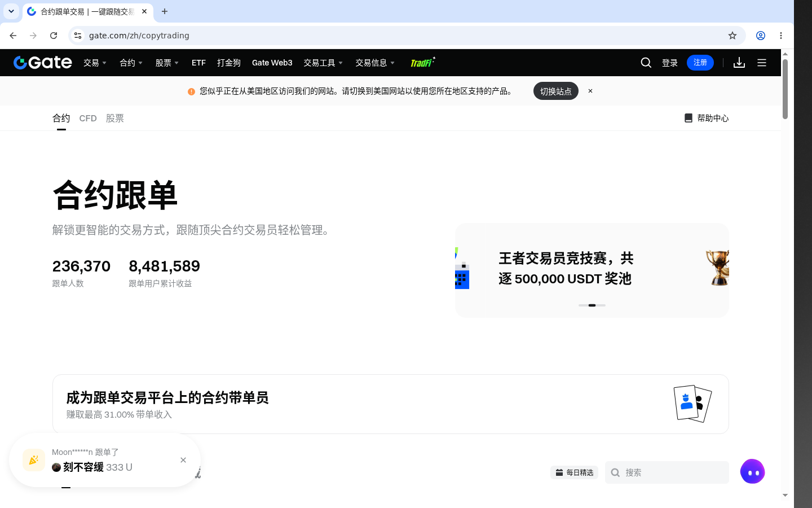Click the download app icon
This screenshot has height=508, width=812.
(x=739, y=63)
